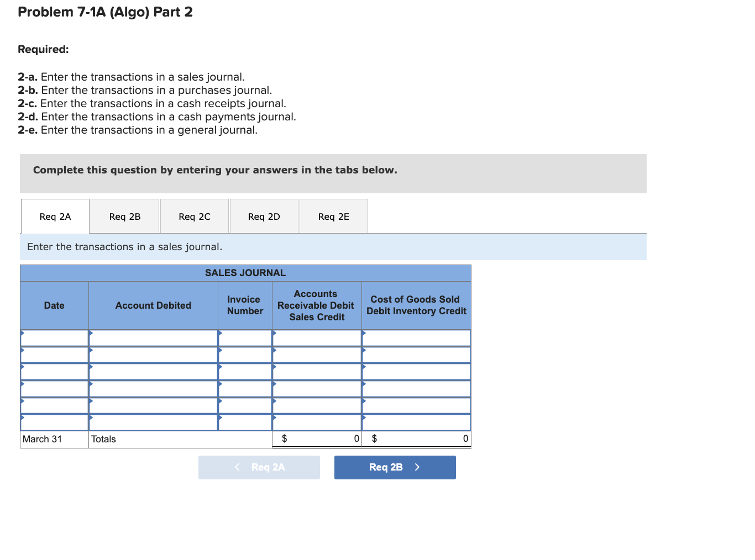
Task: Switch to the Req 2B tab
Action: click(x=124, y=216)
